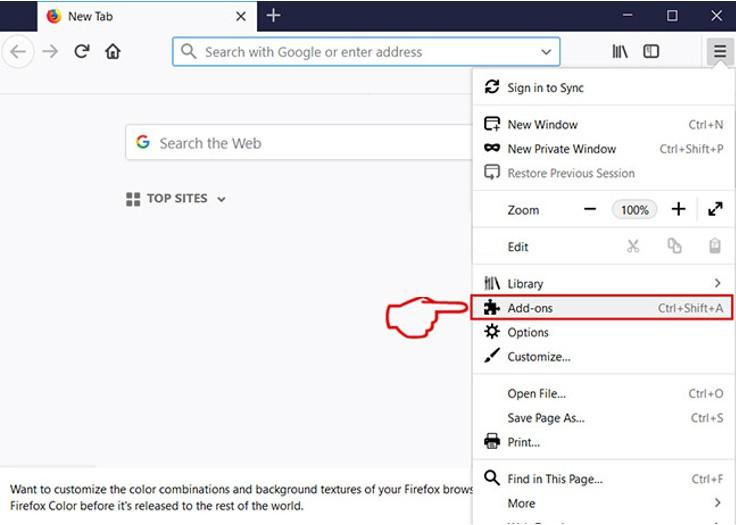Viewport: 736px width, 525px height.
Task: Open the home page via house icon
Action: pos(113,51)
